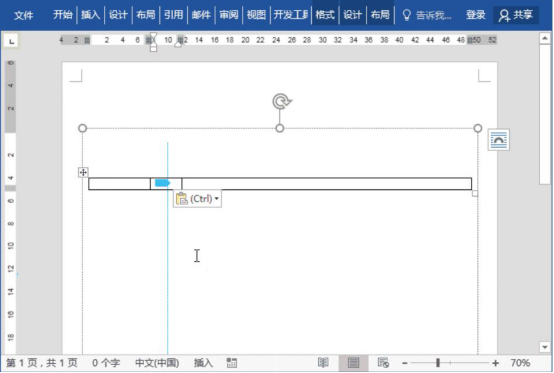Click the first line indent marker on ruler
Viewport: 554px width, 373px height.
[x=153, y=36]
